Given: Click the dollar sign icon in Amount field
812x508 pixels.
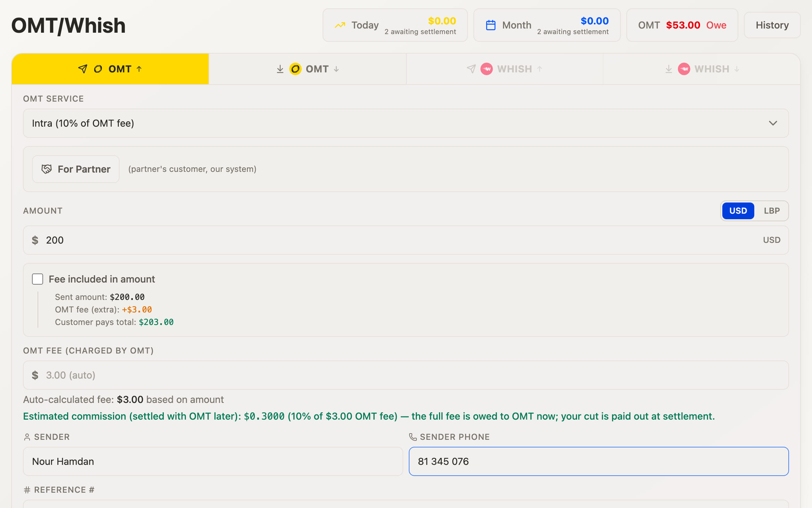Looking at the screenshot, I should 35,240.
